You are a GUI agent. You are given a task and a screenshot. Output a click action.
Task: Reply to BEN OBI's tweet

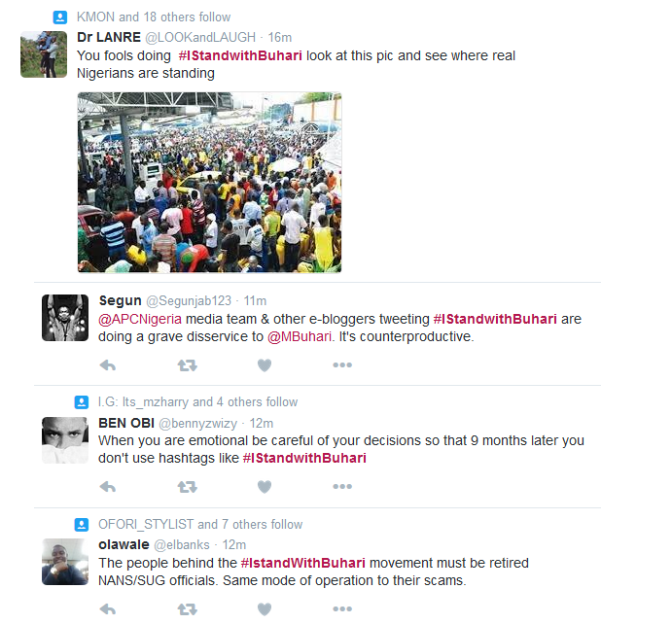click(108, 487)
